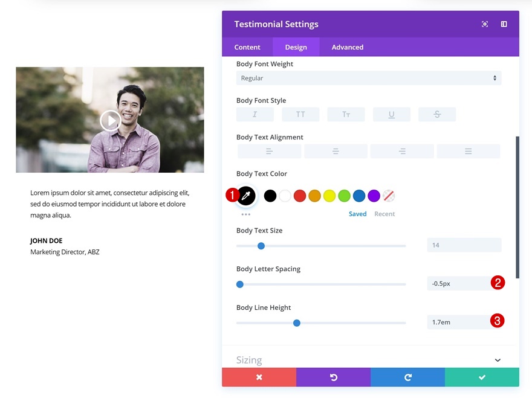Toggle italic body font style
Image resolution: width=532 pixels, height=398 pixels.
255,114
